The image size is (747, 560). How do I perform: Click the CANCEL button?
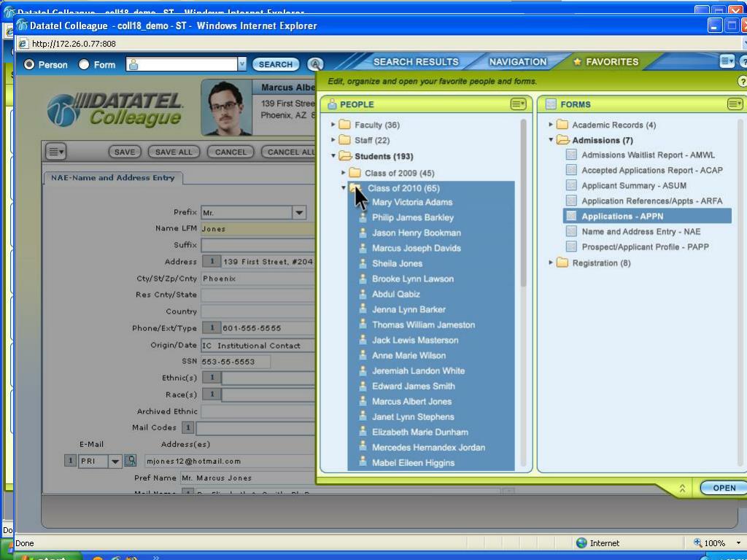tap(231, 152)
